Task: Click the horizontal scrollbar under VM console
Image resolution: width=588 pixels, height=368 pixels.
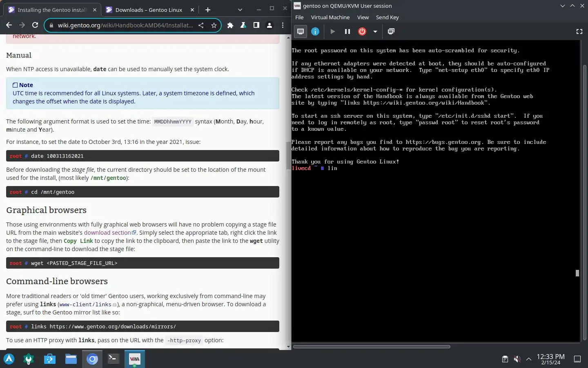Action: 372,347
